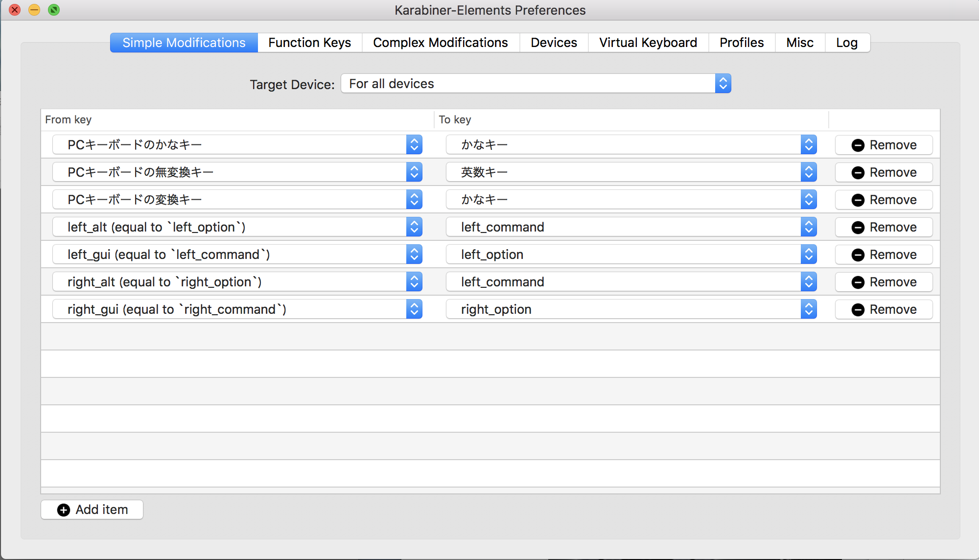Image resolution: width=979 pixels, height=560 pixels.
Task: Remove the PCキーボードの無変換キー mapping
Action: (x=884, y=172)
